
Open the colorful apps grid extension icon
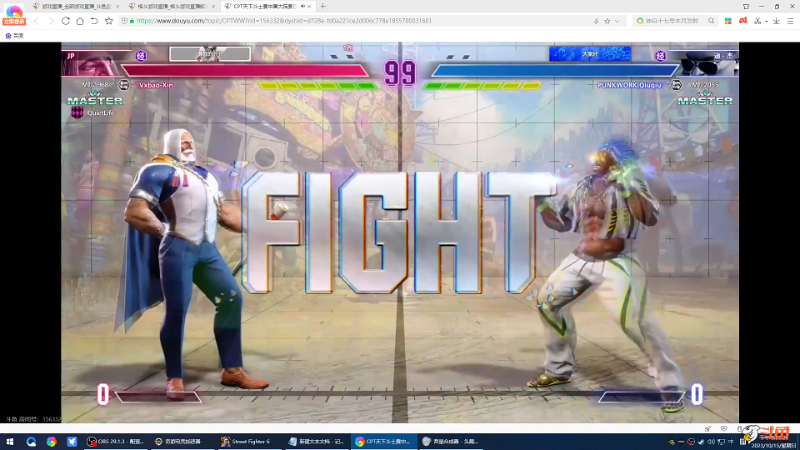pyautogui.click(x=728, y=21)
